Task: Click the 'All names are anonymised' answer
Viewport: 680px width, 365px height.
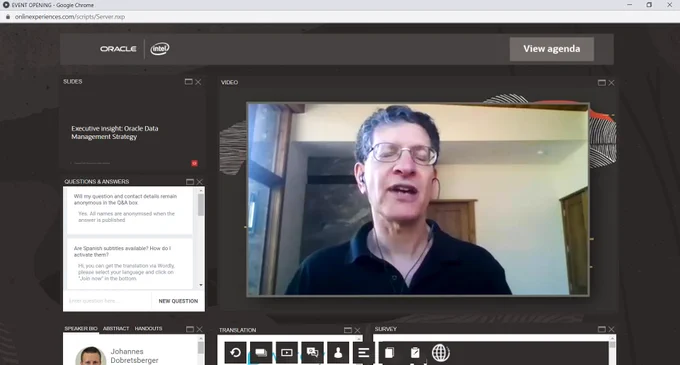Action: coord(126,217)
